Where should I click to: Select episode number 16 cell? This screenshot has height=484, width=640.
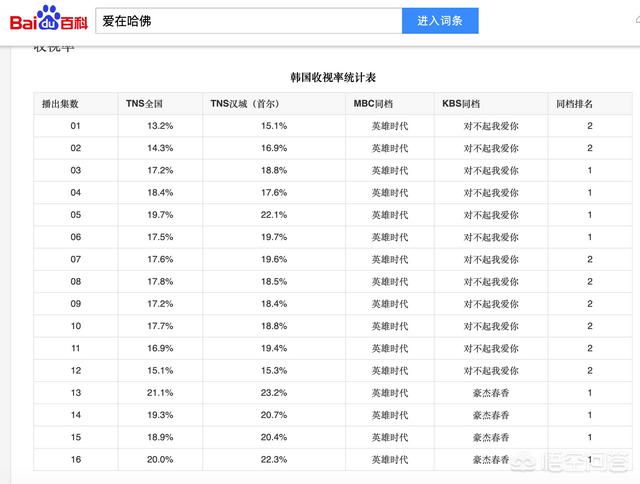pos(76,460)
